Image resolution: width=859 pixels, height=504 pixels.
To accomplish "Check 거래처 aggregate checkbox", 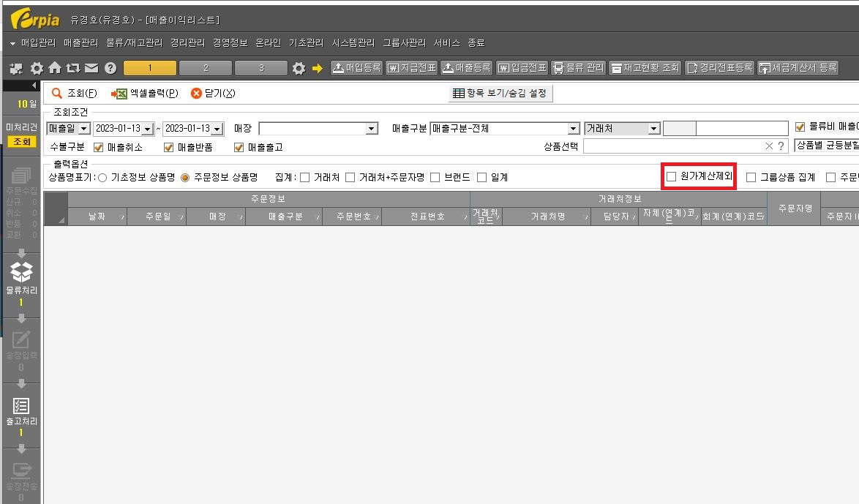I will [x=305, y=178].
